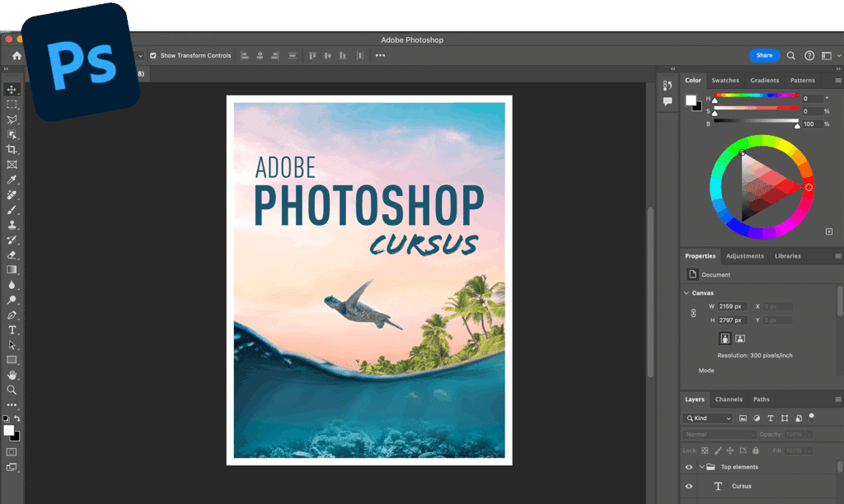This screenshot has height=504, width=844.
Task: Open the Search icon in options bar
Action: 790,55
